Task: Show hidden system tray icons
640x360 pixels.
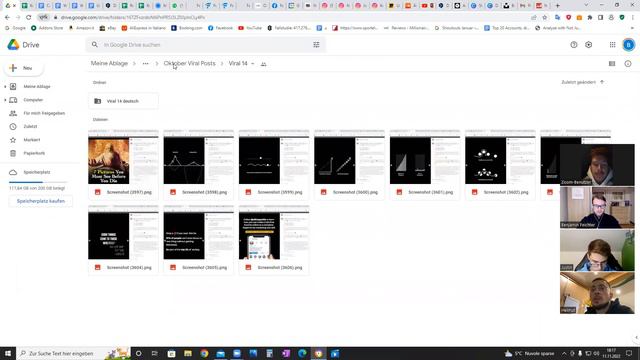Action: pyautogui.click(x=564, y=353)
